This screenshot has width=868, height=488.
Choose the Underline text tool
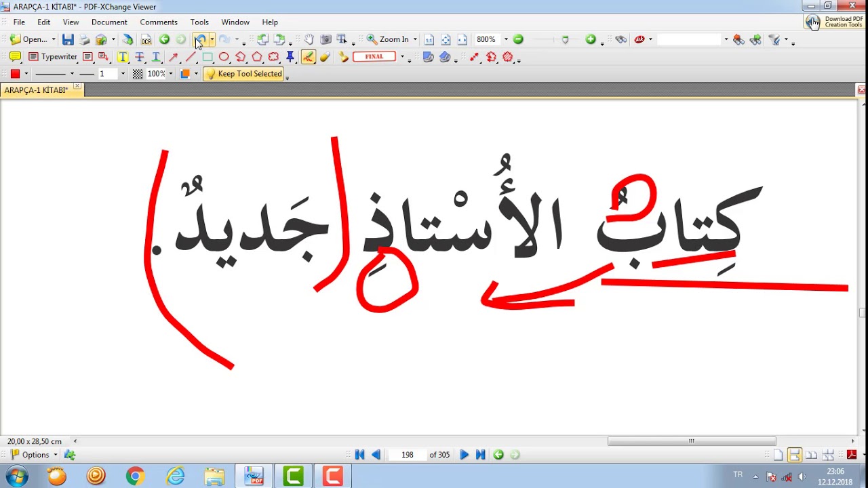coord(156,57)
